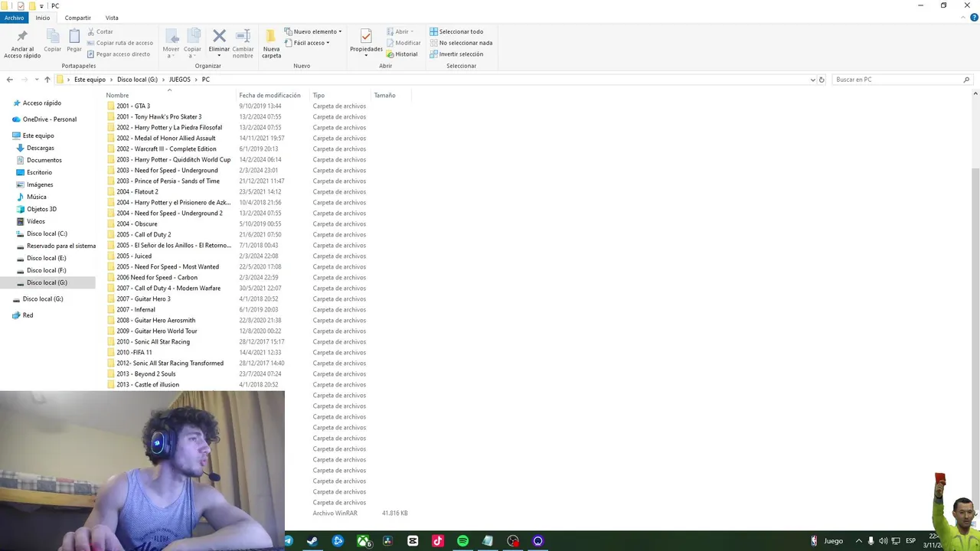This screenshot has height=551, width=980.
Task: Select Disco local (C:) in the navigation pane
Action: (47, 233)
